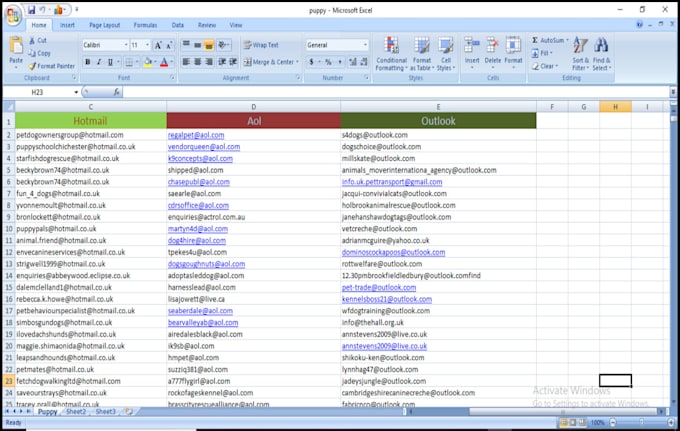Apply red font color
The image size is (680, 431).
pos(164,62)
